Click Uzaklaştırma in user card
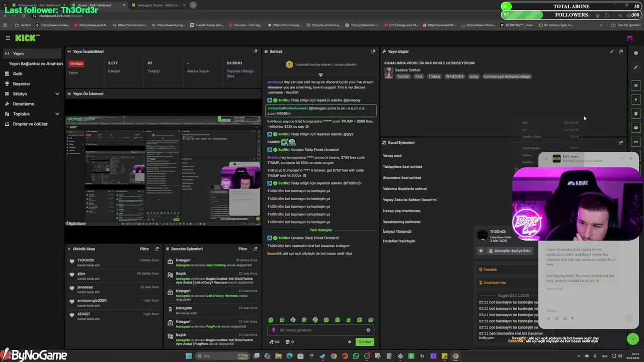 click(492, 283)
